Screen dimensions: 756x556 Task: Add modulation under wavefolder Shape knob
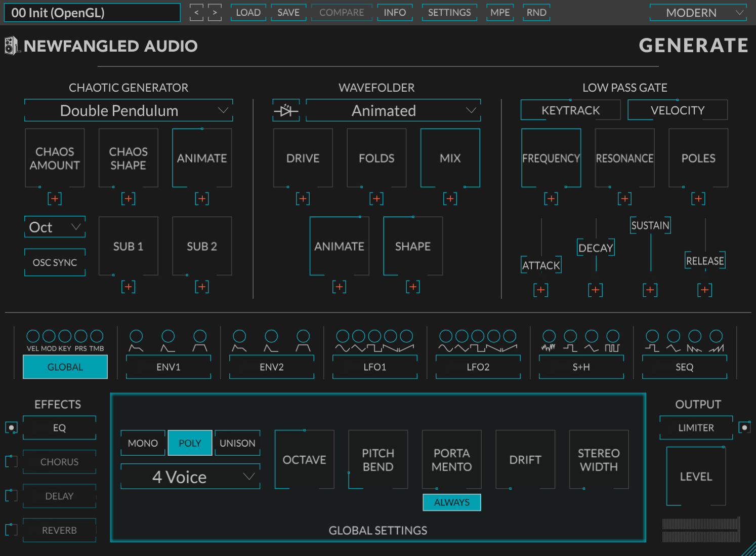(x=413, y=287)
